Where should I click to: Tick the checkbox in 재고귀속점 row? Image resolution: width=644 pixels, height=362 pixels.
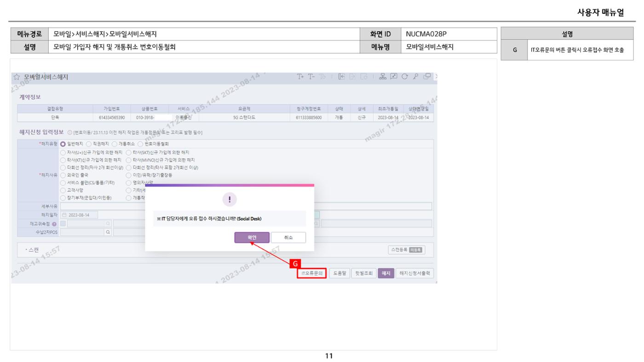click(x=63, y=224)
